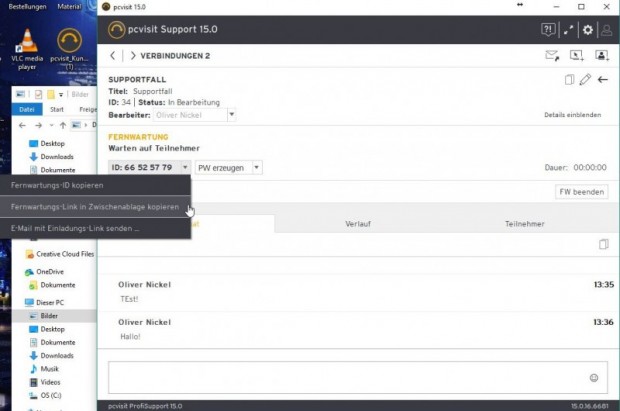Click the envelope invitation icon in toolbar
The image size is (620, 411).
[x=551, y=55]
